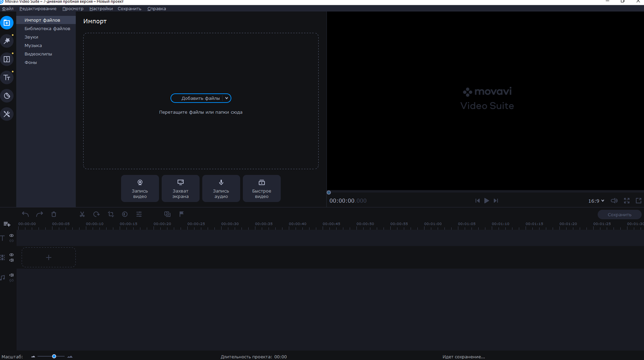Open the More tools wrench icon

(7, 114)
